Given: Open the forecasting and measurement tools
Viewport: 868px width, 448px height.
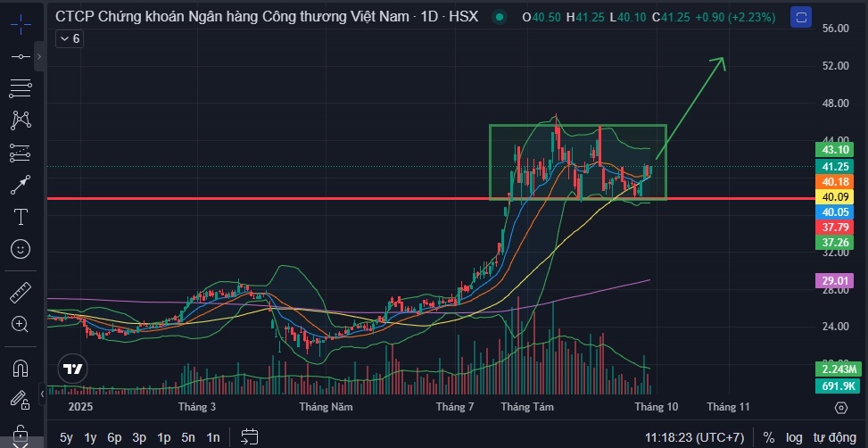Looking at the screenshot, I should (x=21, y=153).
